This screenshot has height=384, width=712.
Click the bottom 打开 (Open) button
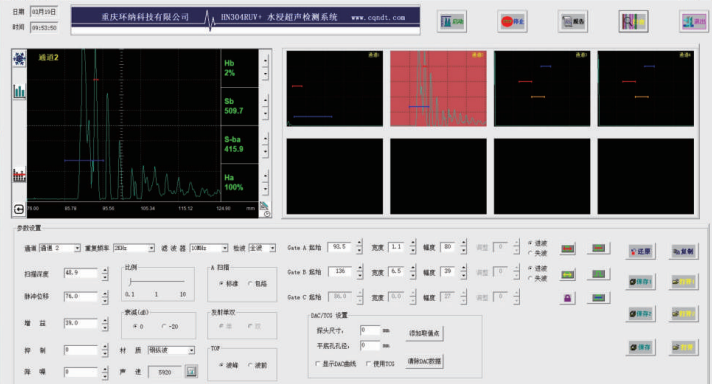tap(683, 347)
